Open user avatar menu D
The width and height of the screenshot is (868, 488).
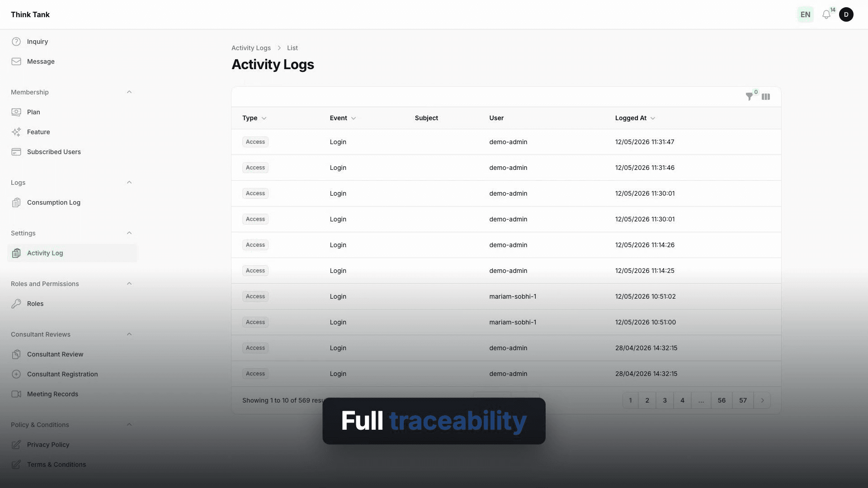click(846, 14)
